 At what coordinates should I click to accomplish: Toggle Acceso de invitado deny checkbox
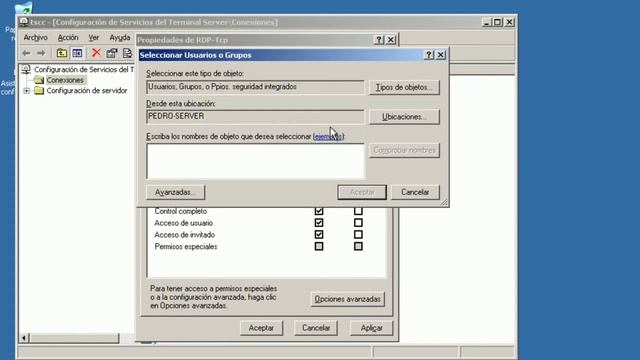358,235
